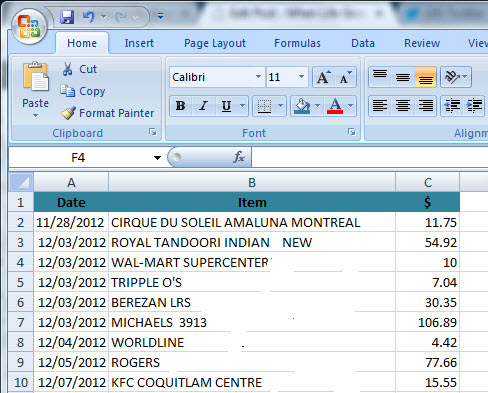
Task: Click the Name Box showing F4
Action: 79,157
